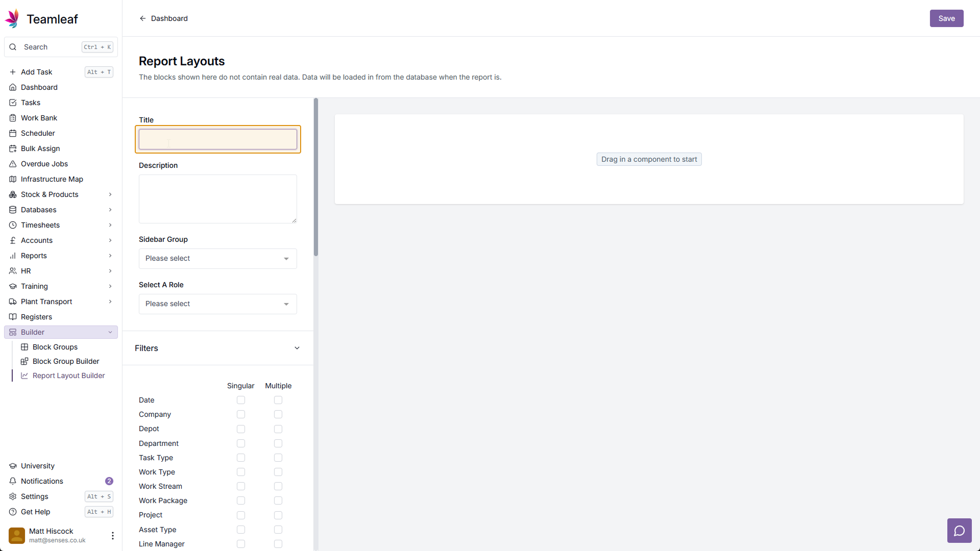Open the Select A Role dropdown
Viewport: 980px width, 551px height.
click(x=217, y=304)
